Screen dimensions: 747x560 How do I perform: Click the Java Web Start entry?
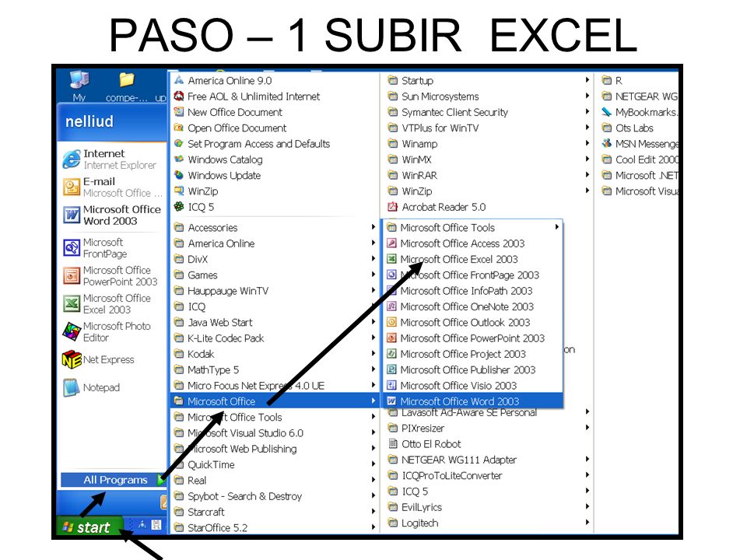pos(275,322)
